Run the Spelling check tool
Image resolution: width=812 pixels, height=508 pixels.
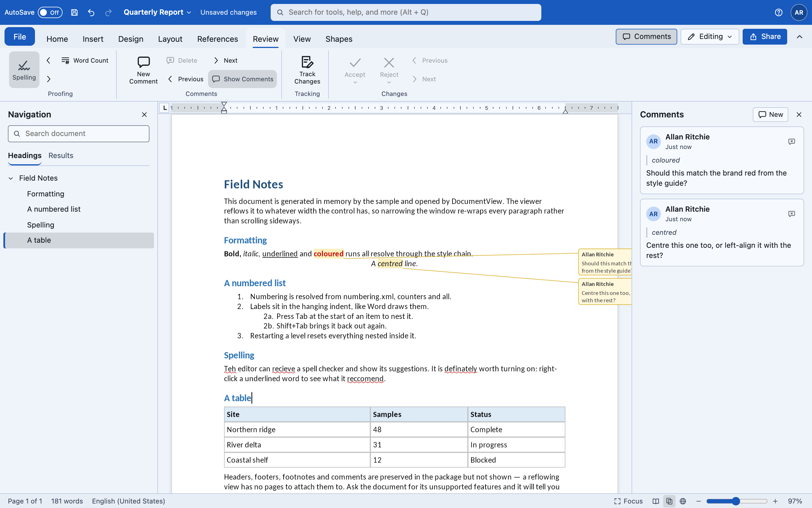coord(24,69)
